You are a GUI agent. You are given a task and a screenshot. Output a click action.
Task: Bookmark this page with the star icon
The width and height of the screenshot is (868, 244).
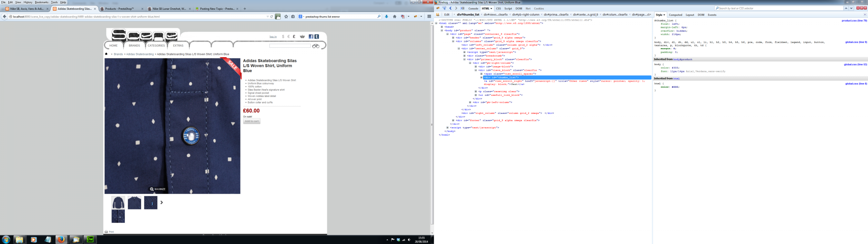tap(286, 16)
